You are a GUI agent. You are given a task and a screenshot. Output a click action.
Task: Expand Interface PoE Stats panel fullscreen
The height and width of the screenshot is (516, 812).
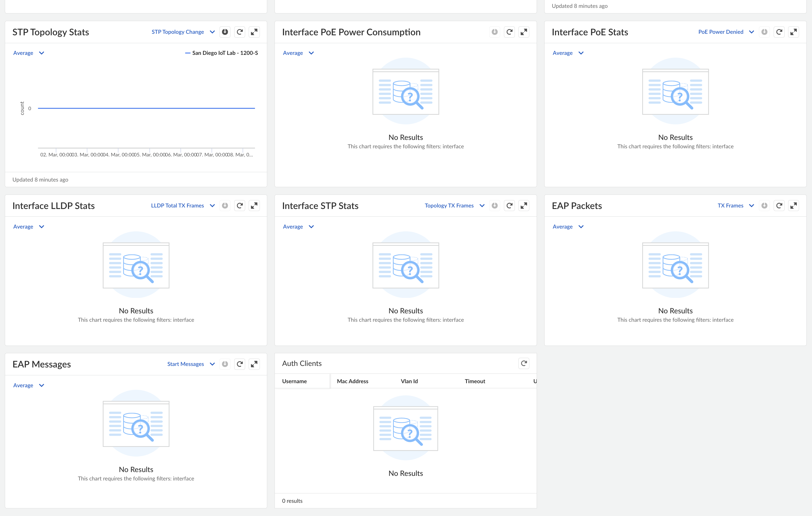coord(793,32)
